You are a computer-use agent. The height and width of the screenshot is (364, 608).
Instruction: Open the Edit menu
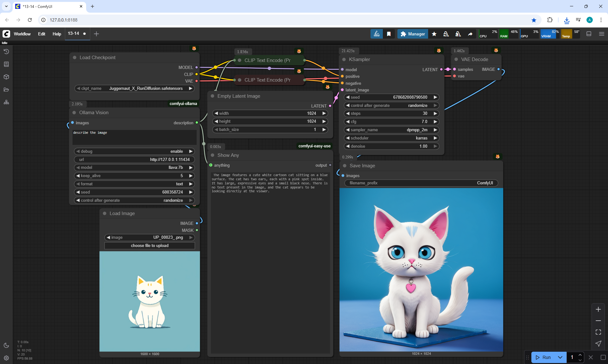click(x=41, y=34)
